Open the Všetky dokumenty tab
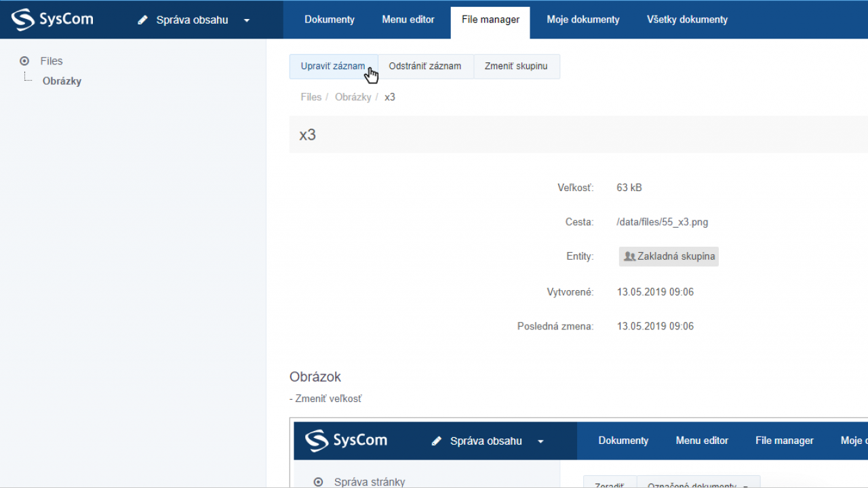Screen dimensions: 868x488 [x=687, y=20]
